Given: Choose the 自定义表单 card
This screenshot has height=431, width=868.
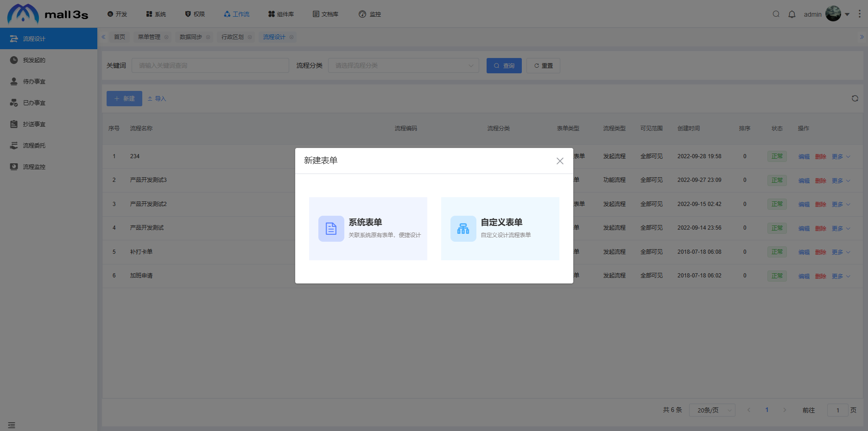Looking at the screenshot, I should point(500,229).
